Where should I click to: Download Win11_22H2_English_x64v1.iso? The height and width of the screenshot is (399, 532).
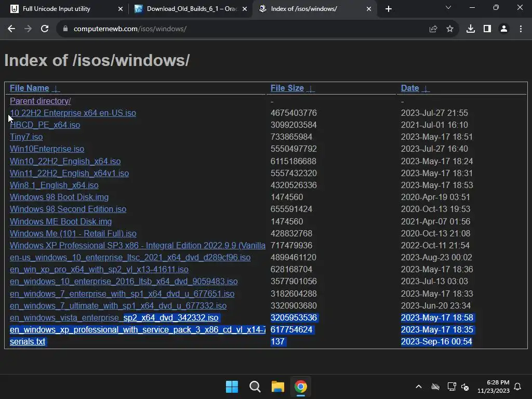(x=69, y=173)
